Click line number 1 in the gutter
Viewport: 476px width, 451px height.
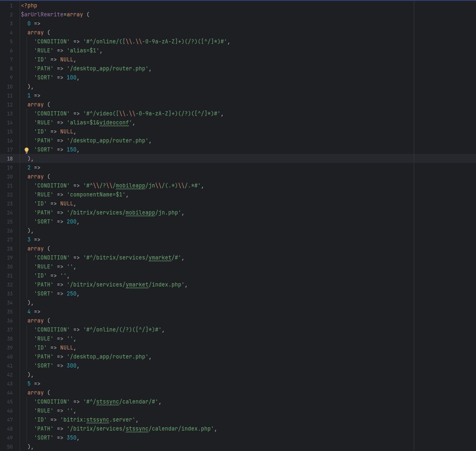[x=11, y=6]
